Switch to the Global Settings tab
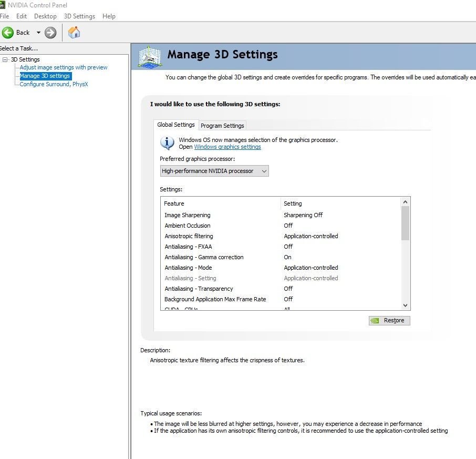Screen dimensions: 476x459 tap(176, 125)
